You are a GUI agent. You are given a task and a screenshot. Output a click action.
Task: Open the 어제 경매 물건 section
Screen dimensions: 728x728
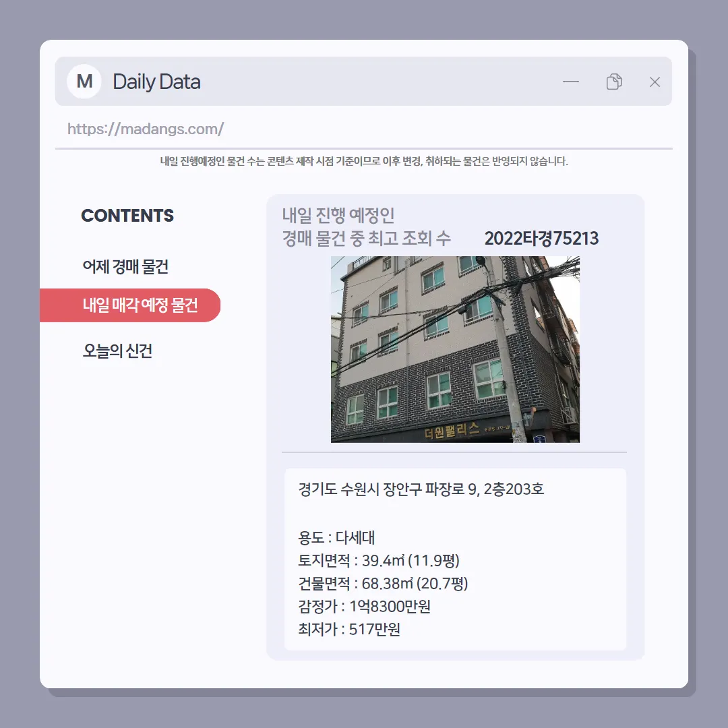tap(125, 266)
